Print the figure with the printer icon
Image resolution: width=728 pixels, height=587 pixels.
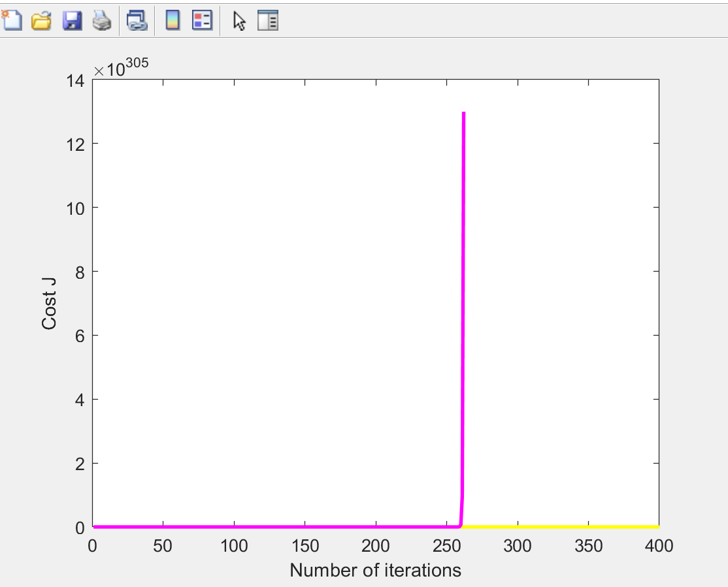[101, 21]
